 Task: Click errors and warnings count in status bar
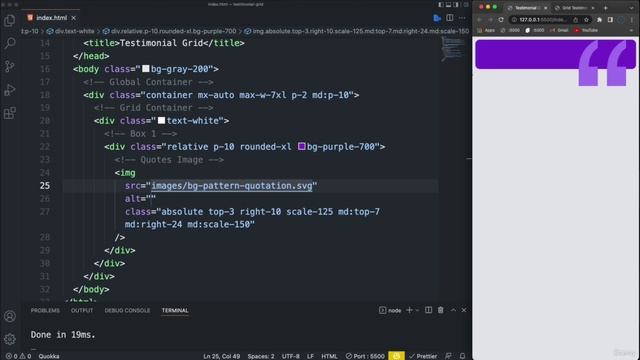18,356
